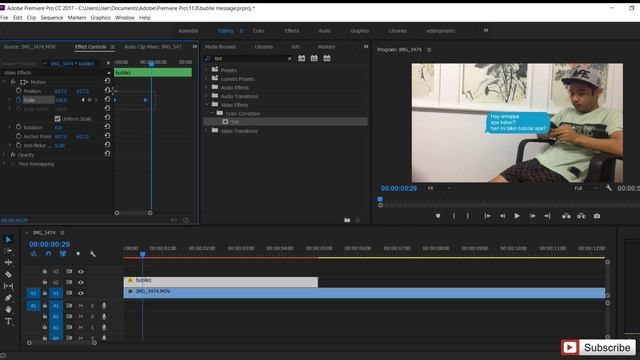Click Play in the Program monitor
Screen dimensions: 640x360
(x=517, y=216)
